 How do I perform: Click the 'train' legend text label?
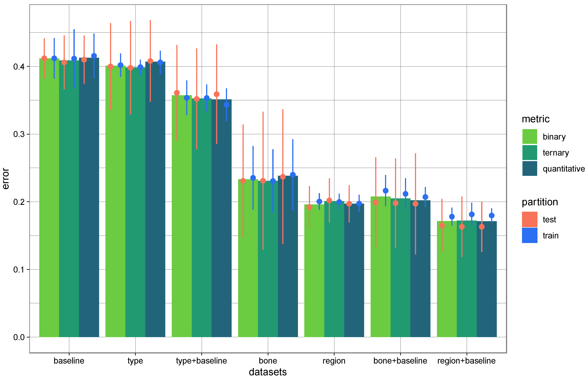[550, 236]
